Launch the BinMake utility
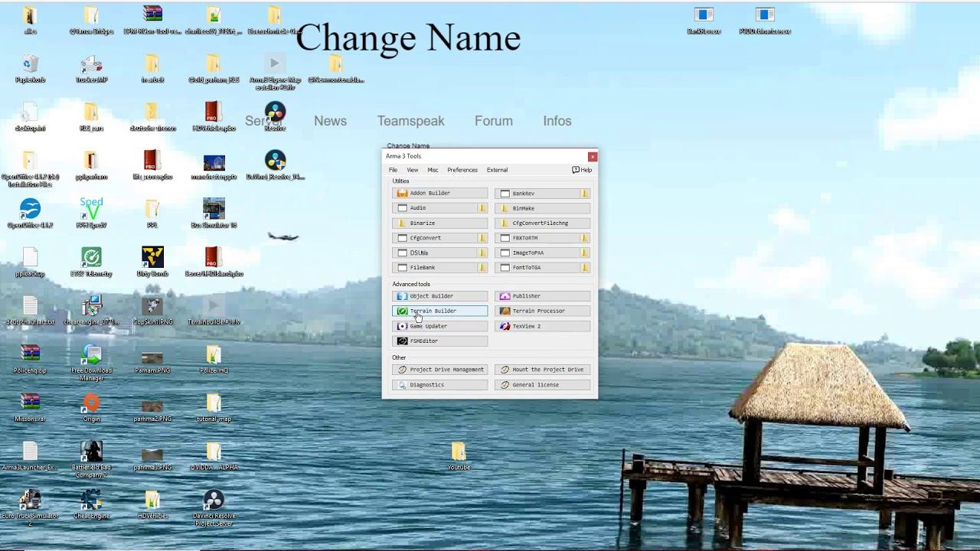The width and height of the screenshot is (980, 551). pos(542,208)
